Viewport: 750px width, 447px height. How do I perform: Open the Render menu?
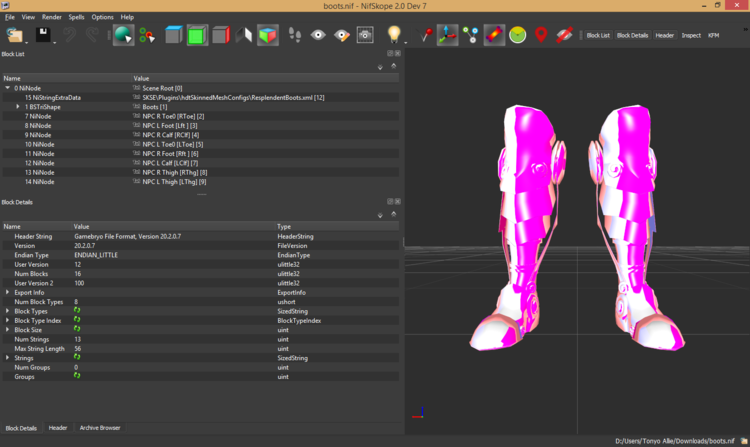pyautogui.click(x=52, y=17)
